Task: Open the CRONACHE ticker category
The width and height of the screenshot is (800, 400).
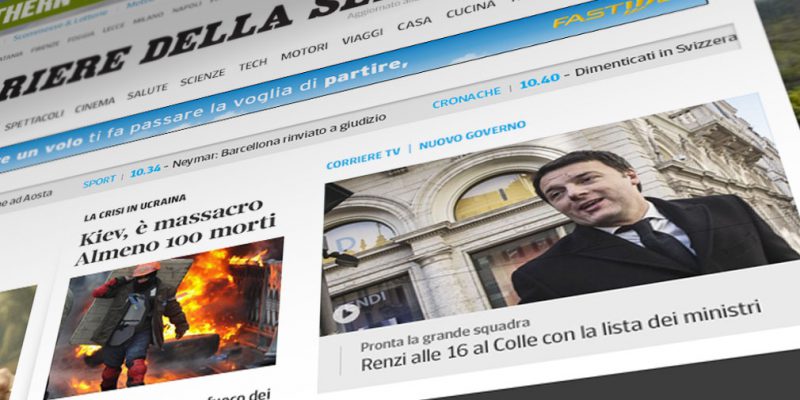Action: (466, 98)
